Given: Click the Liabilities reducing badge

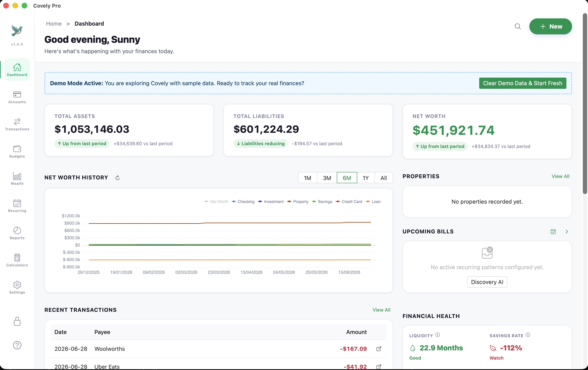Looking at the screenshot, I should point(261,144).
